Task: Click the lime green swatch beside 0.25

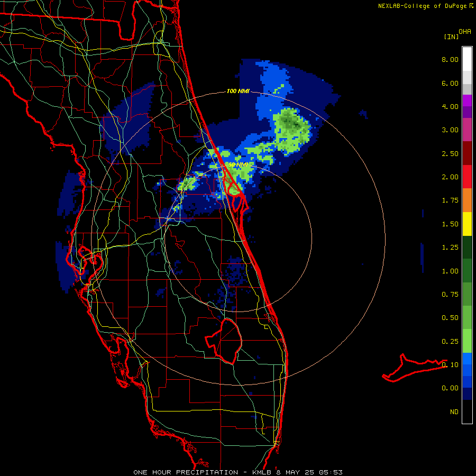Action: coord(467,341)
